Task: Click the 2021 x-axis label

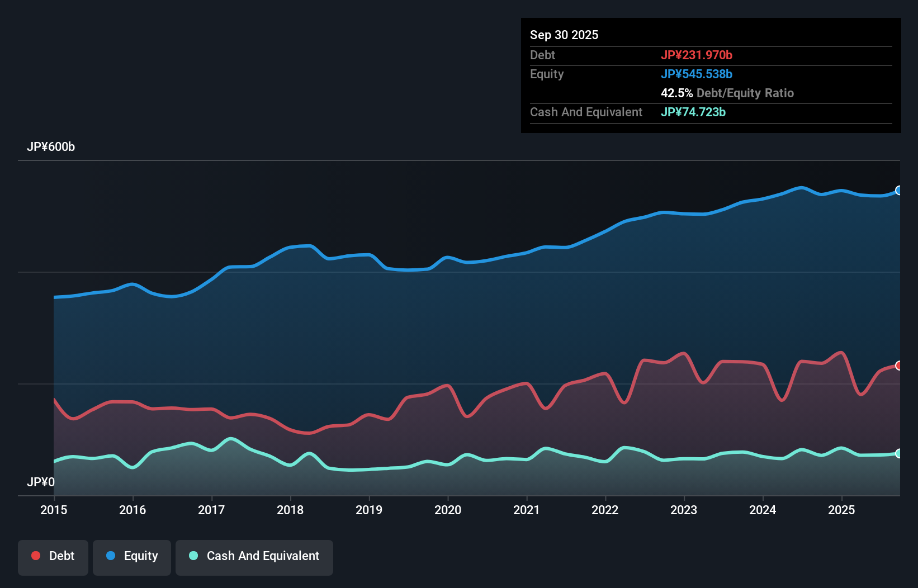Action: coord(527,510)
